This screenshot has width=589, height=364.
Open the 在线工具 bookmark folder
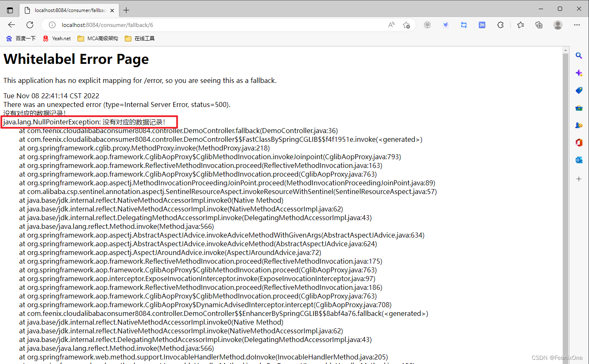[140, 39]
